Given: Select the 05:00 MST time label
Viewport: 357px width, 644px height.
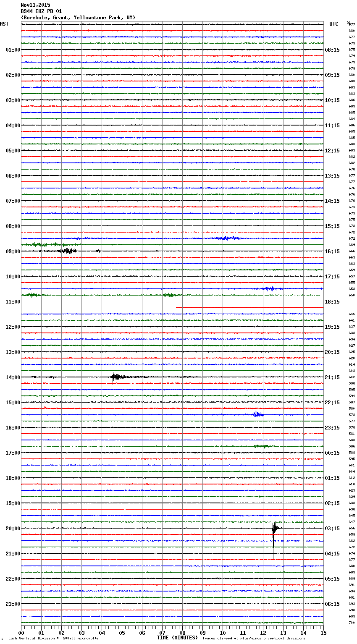Looking at the screenshot, I should 13,151.
